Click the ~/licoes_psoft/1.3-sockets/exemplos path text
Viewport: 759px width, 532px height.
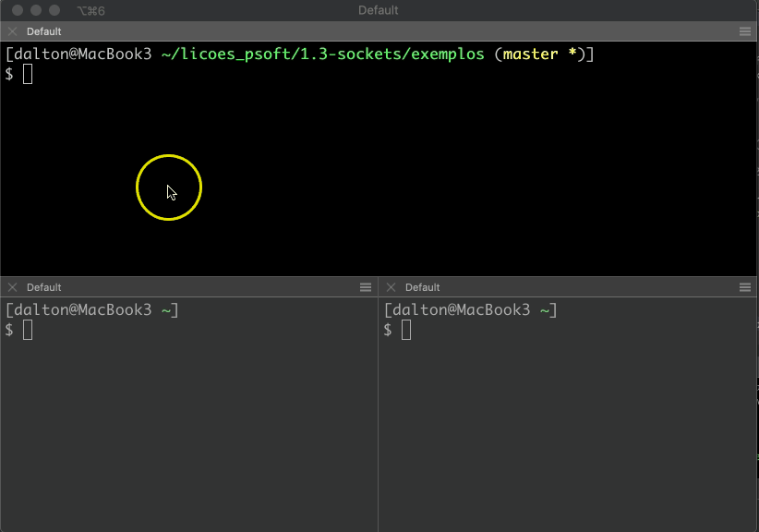(322, 54)
